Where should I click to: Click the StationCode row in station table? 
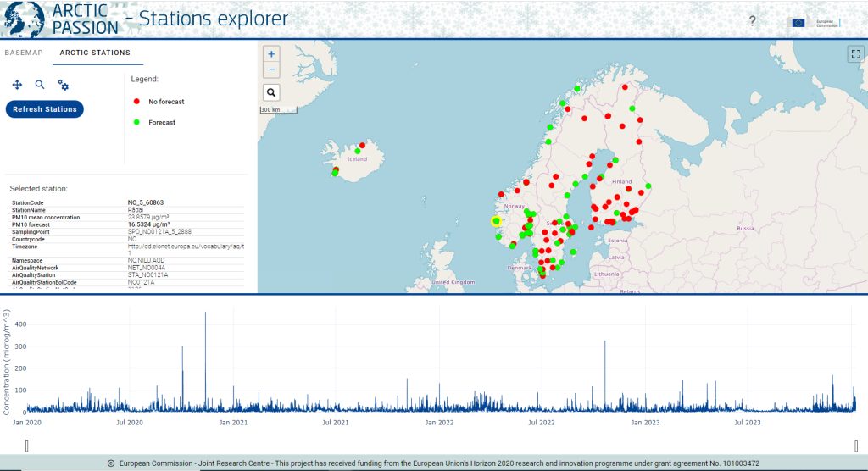pyautogui.click(x=127, y=203)
